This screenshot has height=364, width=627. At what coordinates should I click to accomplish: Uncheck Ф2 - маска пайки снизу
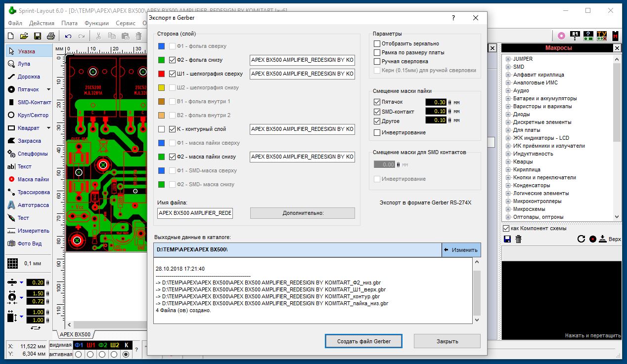tap(172, 157)
